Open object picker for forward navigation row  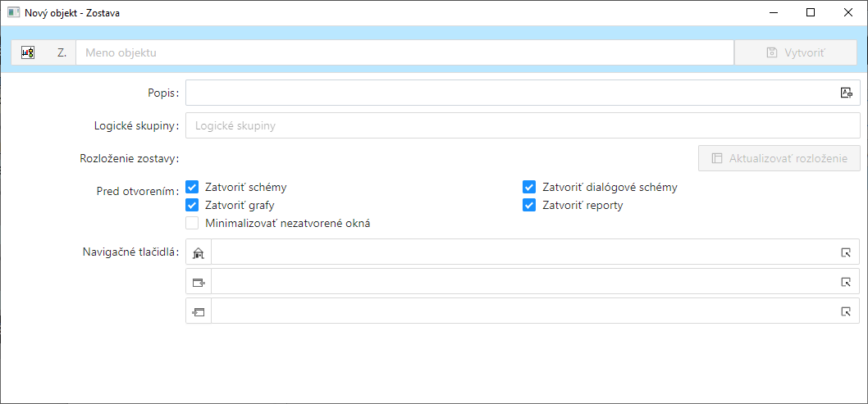(x=847, y=282)
